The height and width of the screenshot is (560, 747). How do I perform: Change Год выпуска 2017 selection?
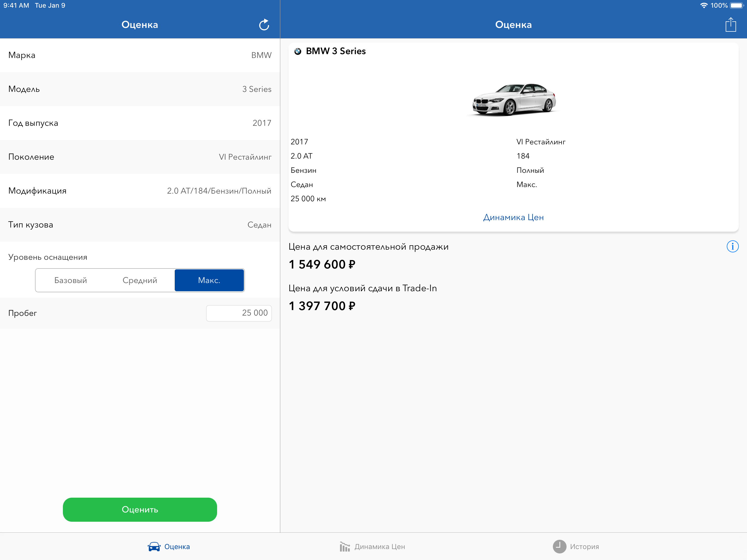pyautogui.click(x=140, y=123)
